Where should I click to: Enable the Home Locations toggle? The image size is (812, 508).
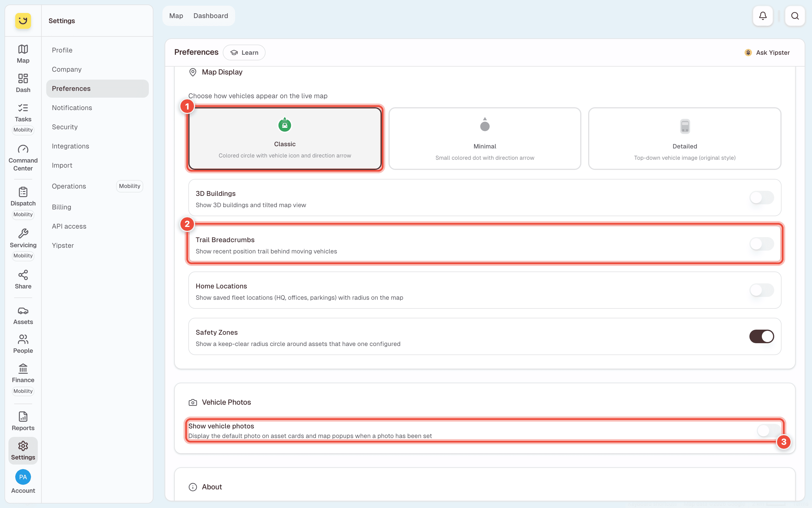click(762, 290)
